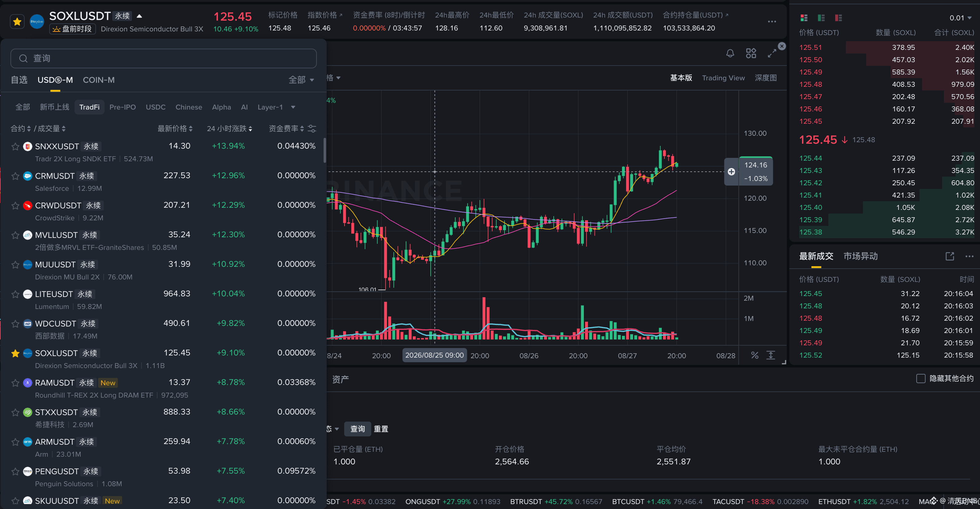Click the STXXUSDT Seagate icon

pos(27,412)
